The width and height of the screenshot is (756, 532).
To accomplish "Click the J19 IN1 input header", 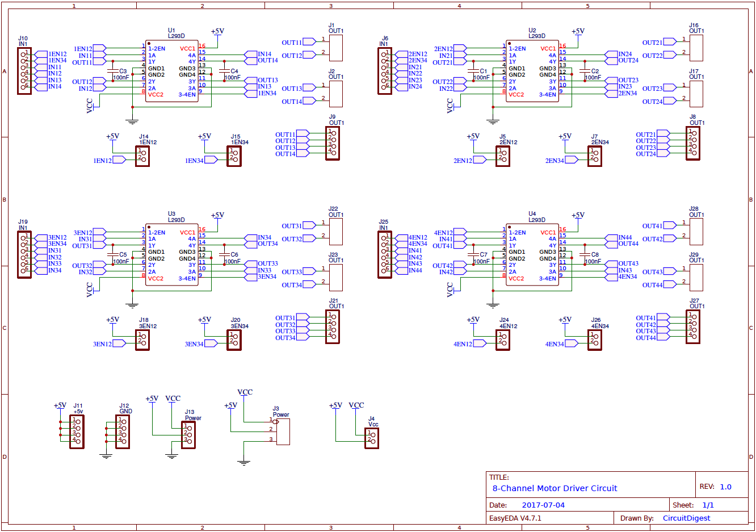I will [24, 254].
